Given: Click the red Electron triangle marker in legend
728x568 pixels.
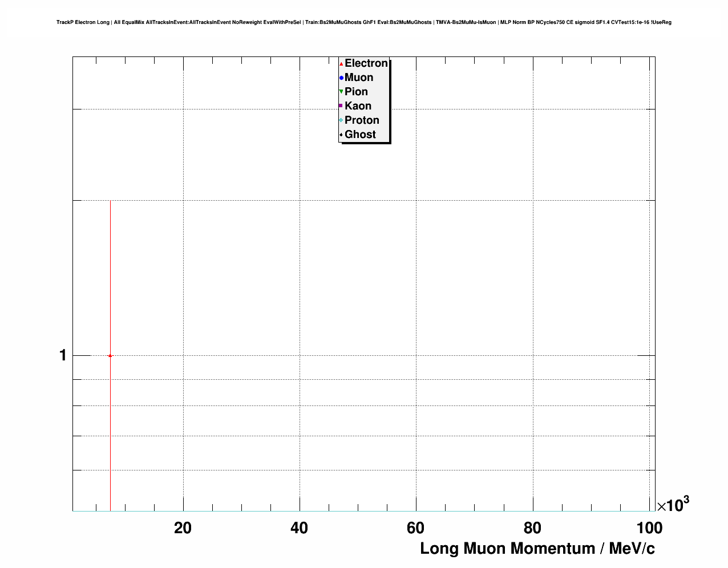Looking at the screenshot, I should 341,64.
